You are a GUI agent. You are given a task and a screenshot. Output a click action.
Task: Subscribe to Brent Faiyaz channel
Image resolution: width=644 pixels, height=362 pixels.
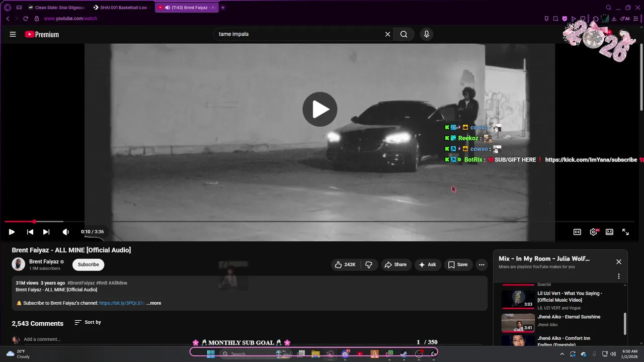pos(88,264)
